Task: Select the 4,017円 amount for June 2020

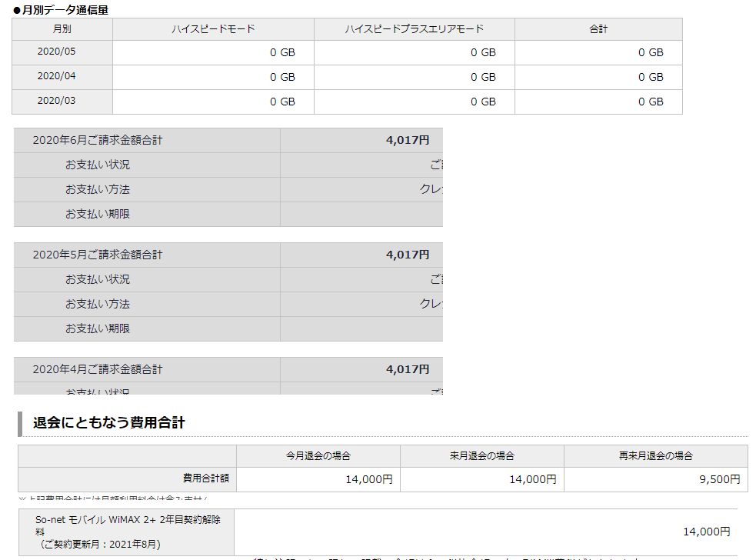Action: point(408,141)
